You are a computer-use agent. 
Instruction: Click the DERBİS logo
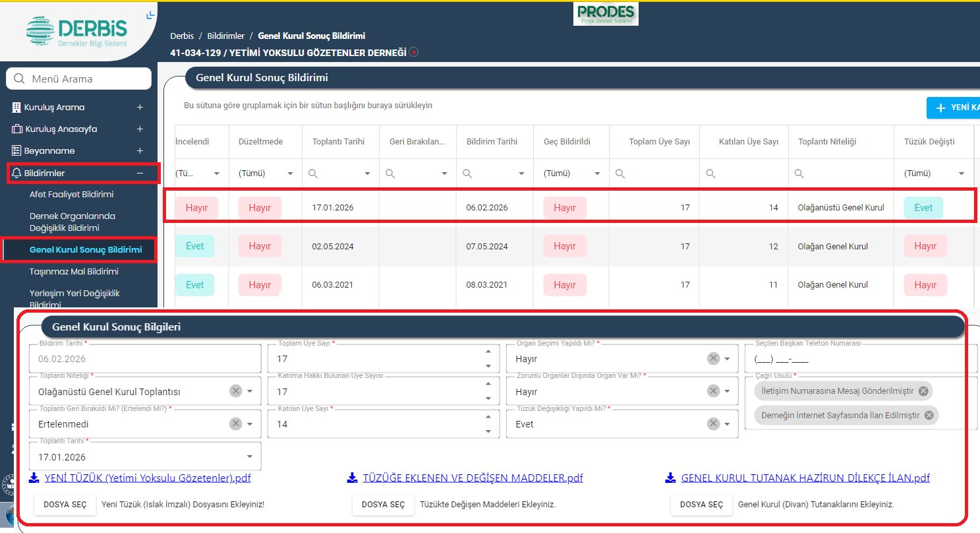point(77,31)
